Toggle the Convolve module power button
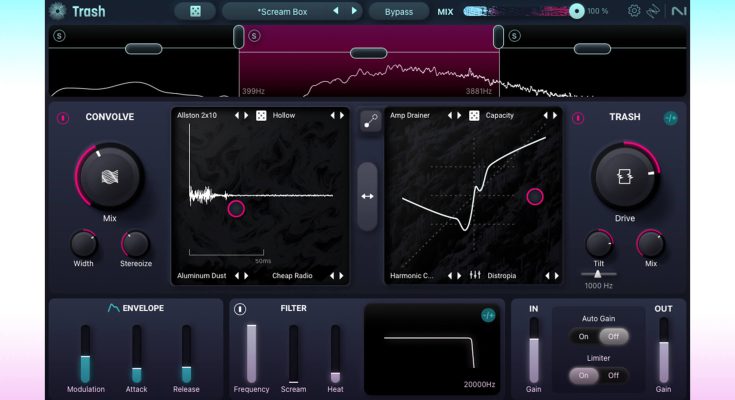This screenshot has width=735, height=400. pos(62,118)
